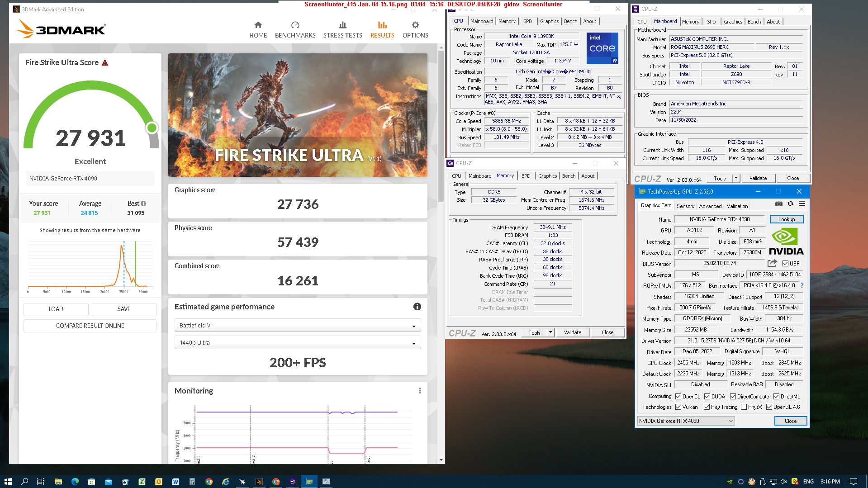Expand the 1440p Ultra resolution dropdown
The height and width of the screenshot is (488, 868).
[298, 343]
